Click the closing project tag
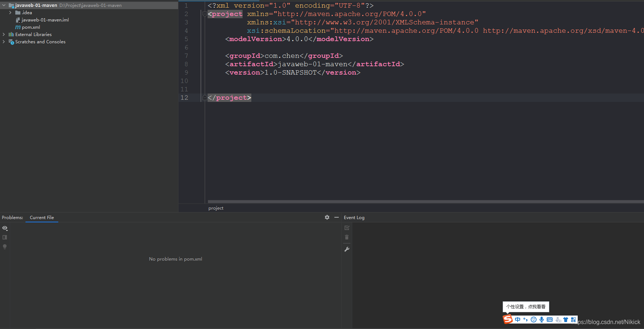The image size is (644, 329). 229,98
